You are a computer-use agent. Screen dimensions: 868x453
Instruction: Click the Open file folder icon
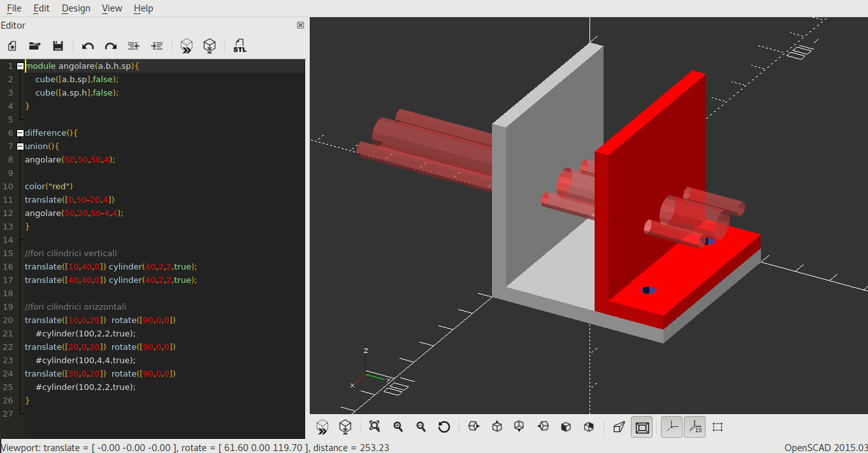(x=35, y=46)
